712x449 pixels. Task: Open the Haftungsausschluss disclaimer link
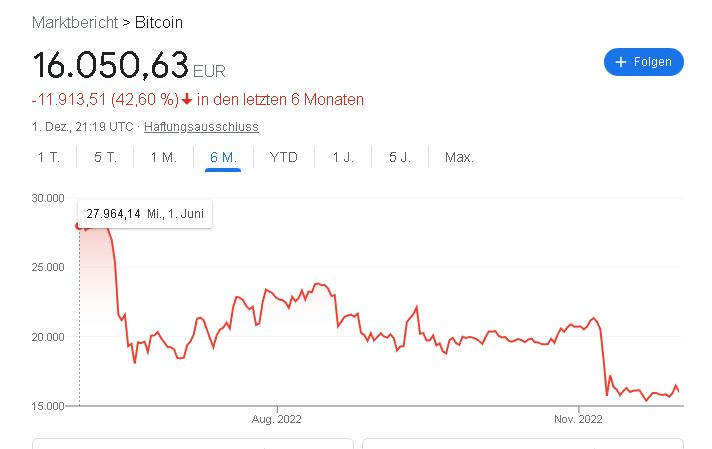coord(201,127)
